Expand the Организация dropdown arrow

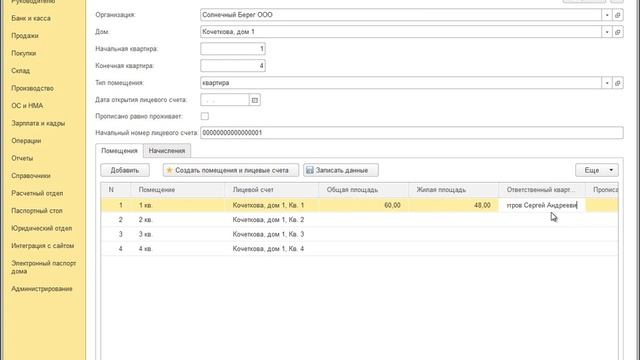[607, 15]
